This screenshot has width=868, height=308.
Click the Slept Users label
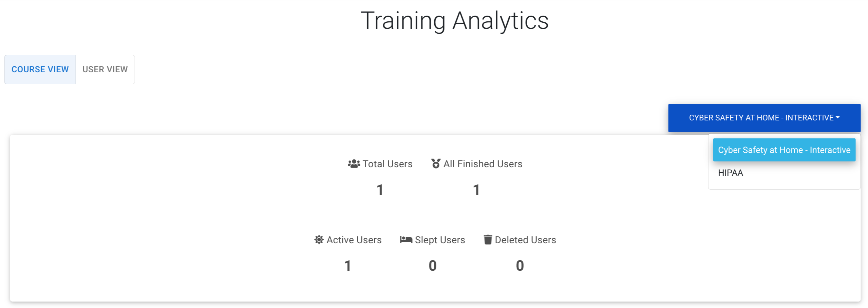(440, 240)
